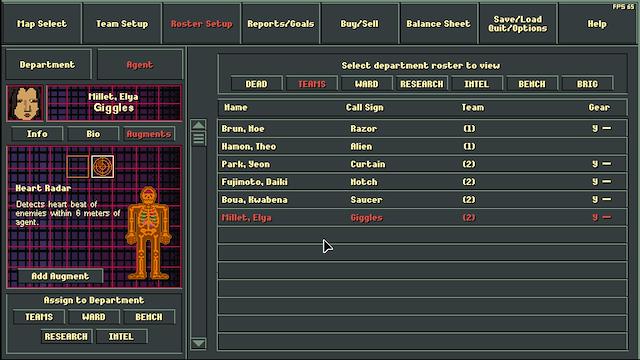Select the empty augment slot box
Viewport: 640px width, 360px height.
tap(78, 167)
